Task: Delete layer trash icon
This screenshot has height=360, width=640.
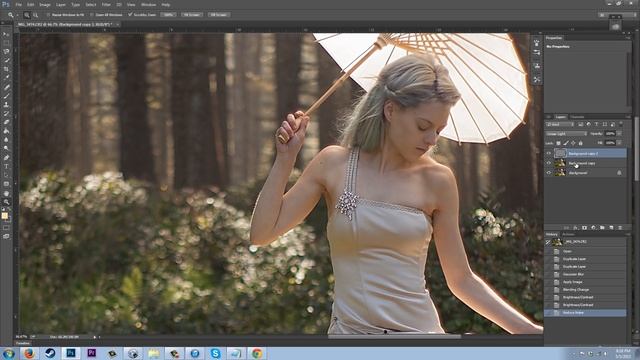Action: point(620,228)
